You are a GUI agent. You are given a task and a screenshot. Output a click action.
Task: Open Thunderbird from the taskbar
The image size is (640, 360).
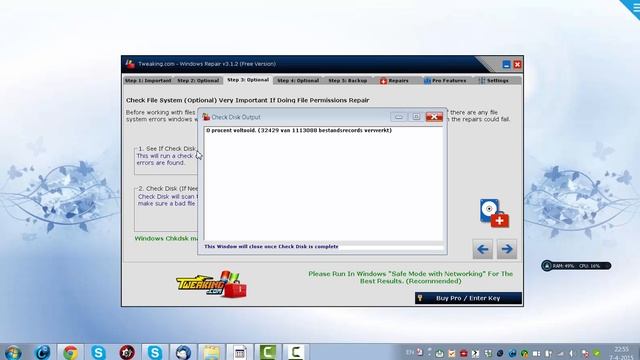[x=183, y=352]
